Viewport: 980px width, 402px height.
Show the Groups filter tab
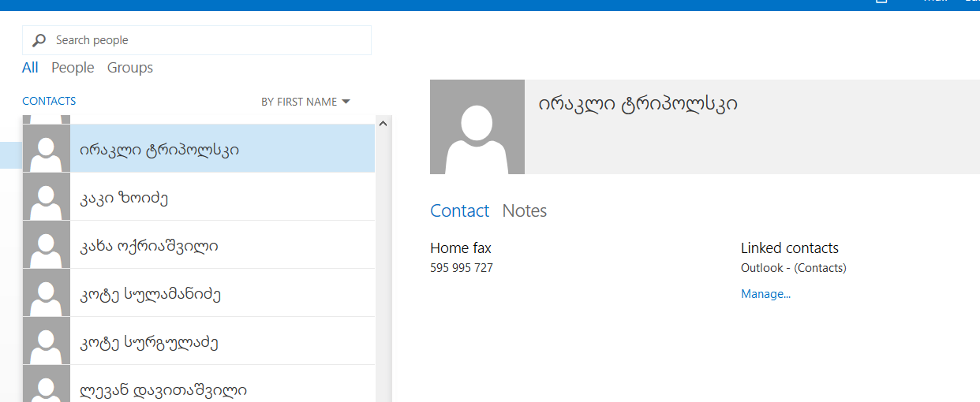(x=130, y=68)
